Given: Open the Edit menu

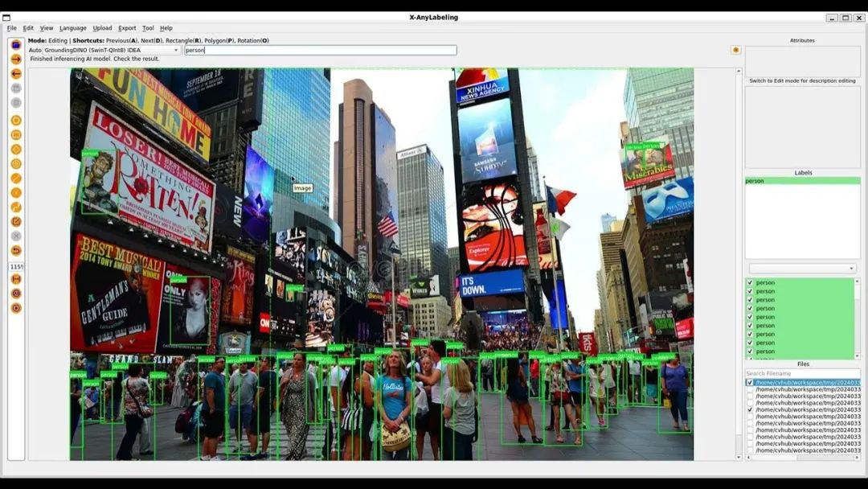Looking at the screenshot, I should tap(28, 28).
